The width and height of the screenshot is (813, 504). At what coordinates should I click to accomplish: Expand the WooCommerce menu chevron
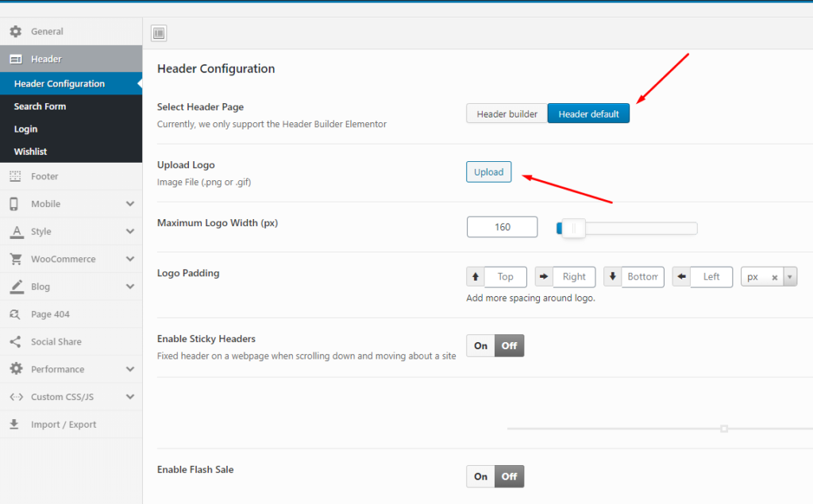pos(130,259)
